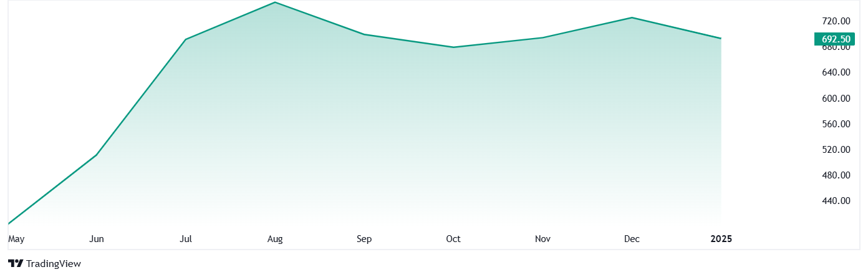
Task: Click the 520.00 price scale label
Action: pyautogui.click(x=836, y=150)
